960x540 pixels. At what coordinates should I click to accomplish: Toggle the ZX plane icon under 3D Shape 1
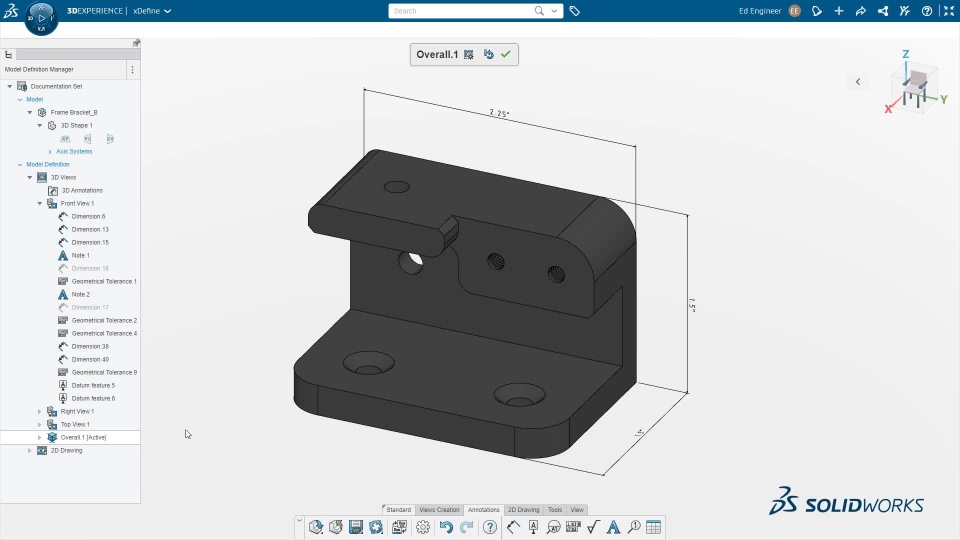click(110, 139)
